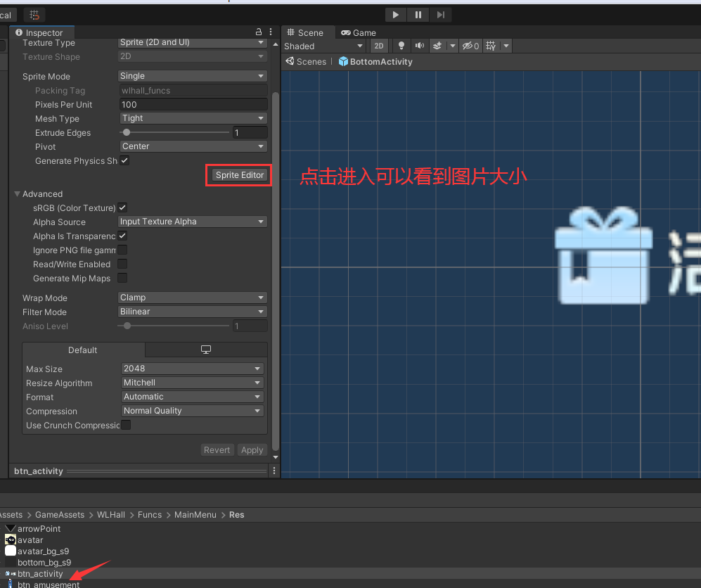Open scene effects dropdown arrow
Image resolution: width=701 pixels, height=588 pixels.
[452, 46]
